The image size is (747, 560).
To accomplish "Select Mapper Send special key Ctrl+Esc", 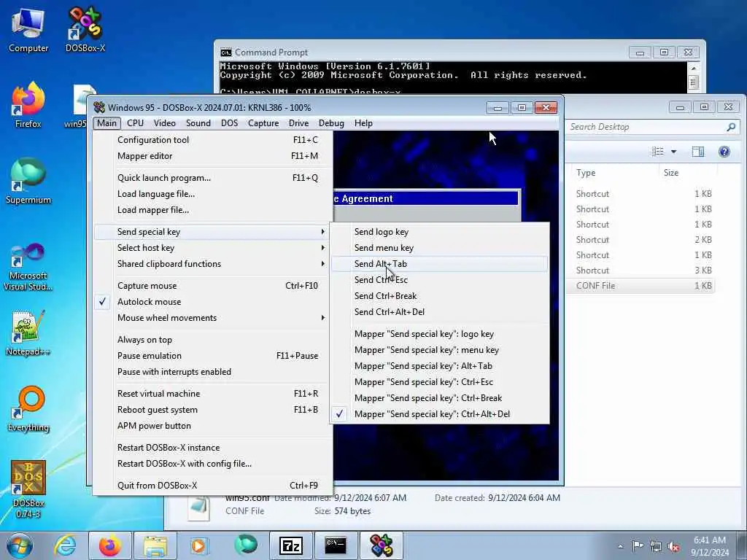I will (439, 382).
